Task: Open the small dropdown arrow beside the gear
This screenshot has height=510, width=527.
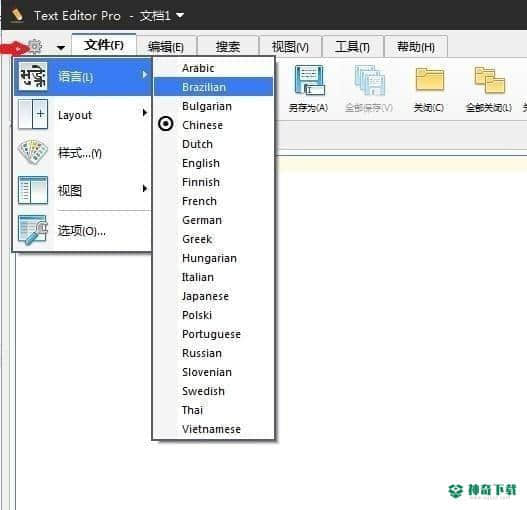Action: (x=61, y=48)
